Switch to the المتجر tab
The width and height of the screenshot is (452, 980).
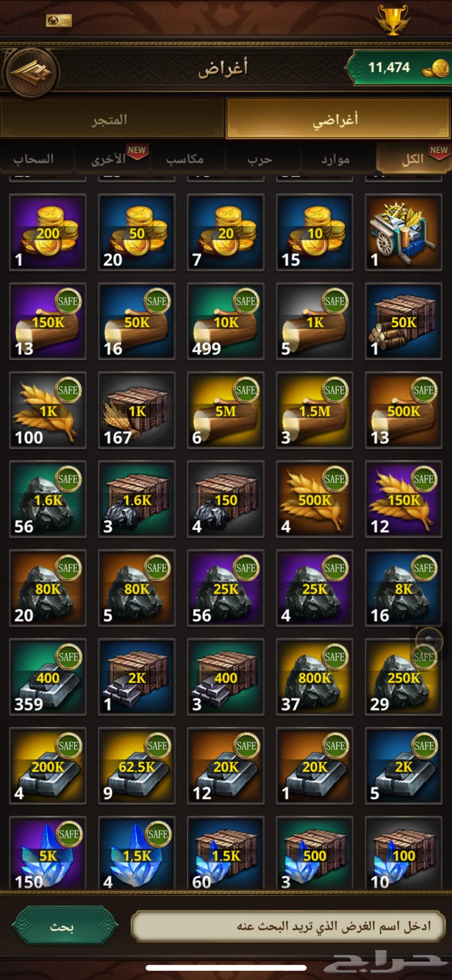click(x=112, y=118)
